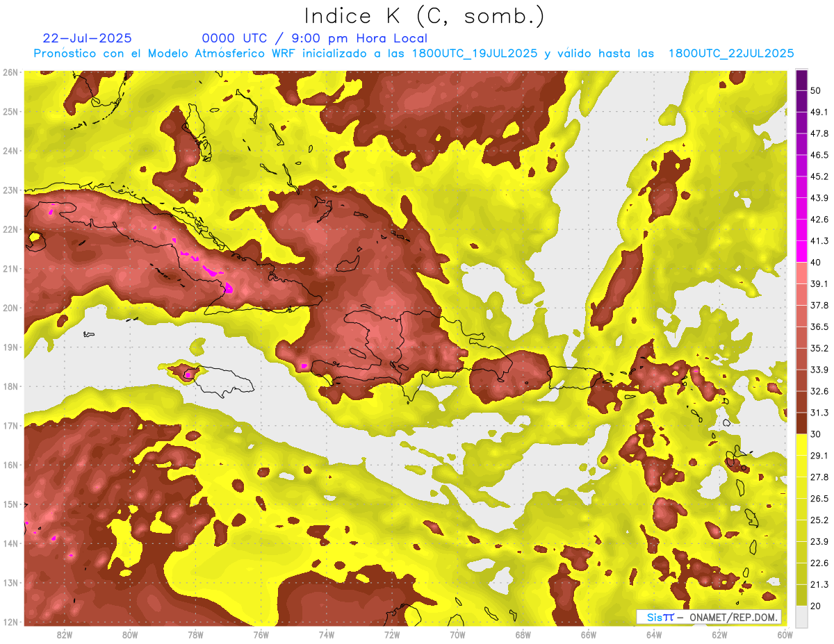834x644 pixels.
Task: Click the colorbar label "31.3"
Action: 819,413
